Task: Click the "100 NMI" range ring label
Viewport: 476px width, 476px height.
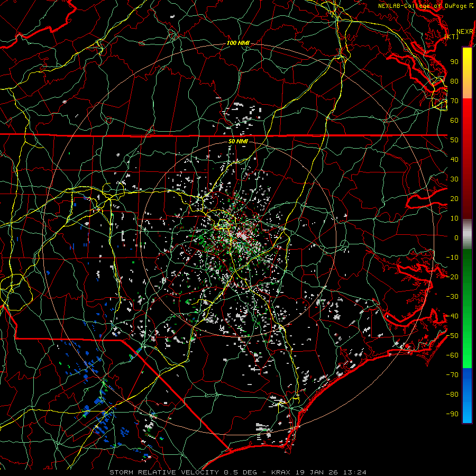Action: click(x=238, y=43)
